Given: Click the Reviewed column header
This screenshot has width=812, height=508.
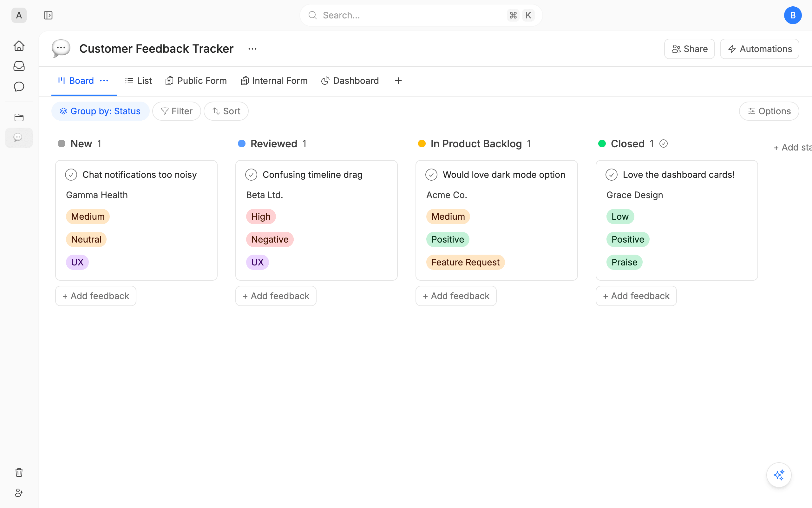Looking at the screenshot, I should 274,144.
